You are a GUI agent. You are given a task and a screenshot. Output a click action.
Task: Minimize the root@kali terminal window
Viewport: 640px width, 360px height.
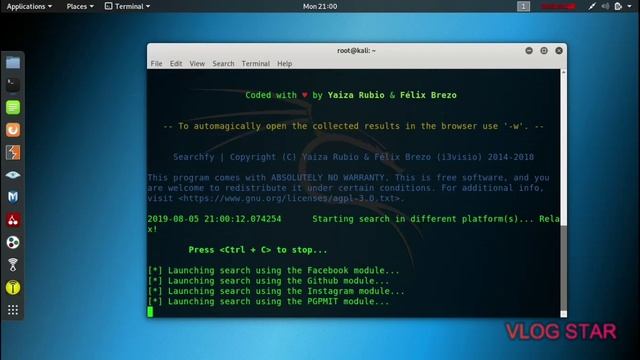pyautogui.click(x=529, y=51)
